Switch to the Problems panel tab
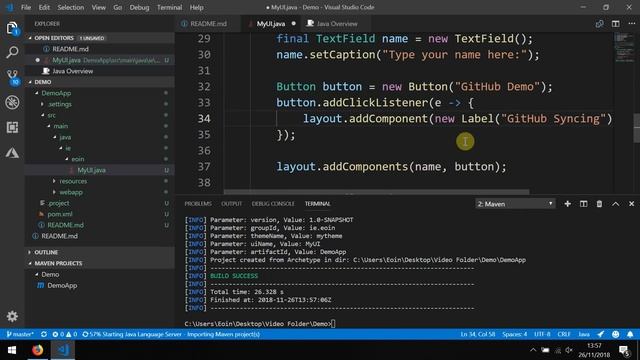 pyautogui.click(x=198, y=204)
